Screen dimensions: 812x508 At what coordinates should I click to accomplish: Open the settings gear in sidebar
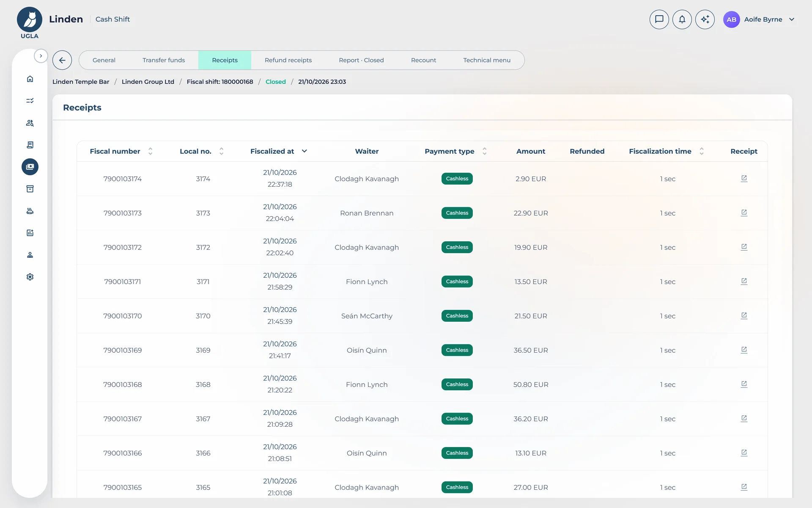click(x=30, y=277)
